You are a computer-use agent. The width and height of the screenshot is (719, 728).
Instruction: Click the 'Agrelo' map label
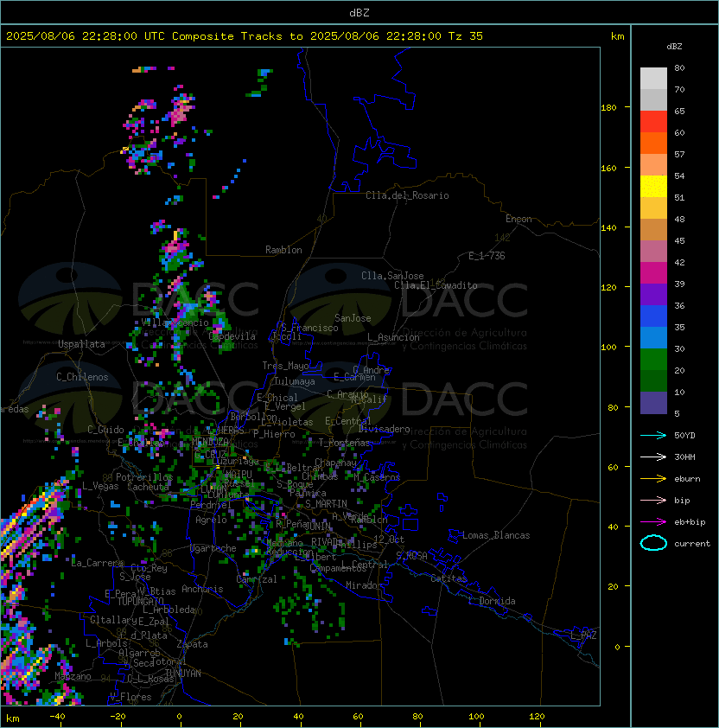[x=211, y=520]
